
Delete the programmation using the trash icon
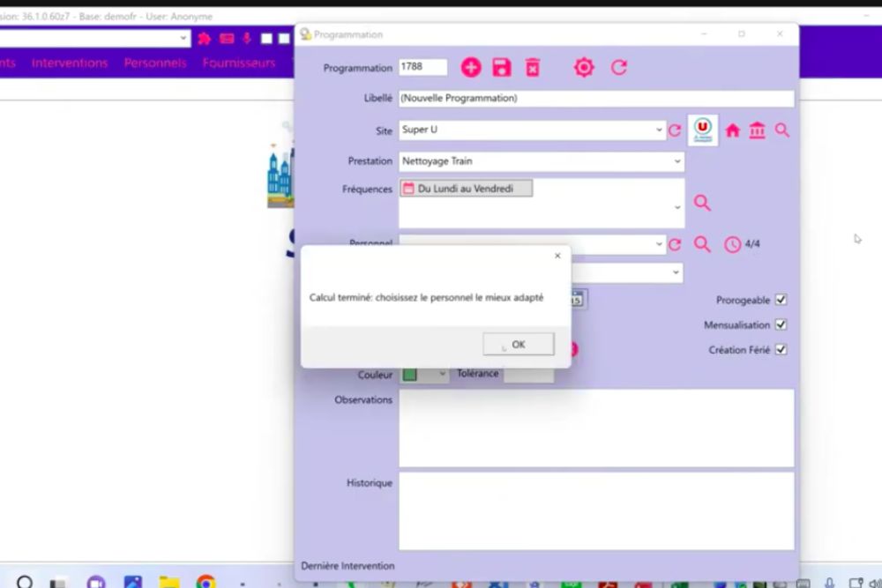tap(533, 68)
